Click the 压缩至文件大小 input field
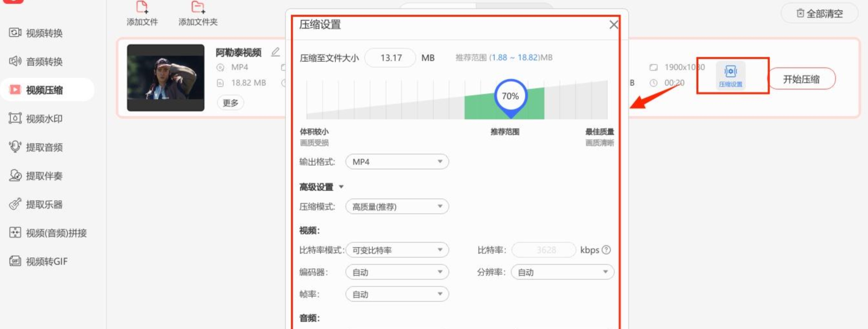 pos(391,58)
